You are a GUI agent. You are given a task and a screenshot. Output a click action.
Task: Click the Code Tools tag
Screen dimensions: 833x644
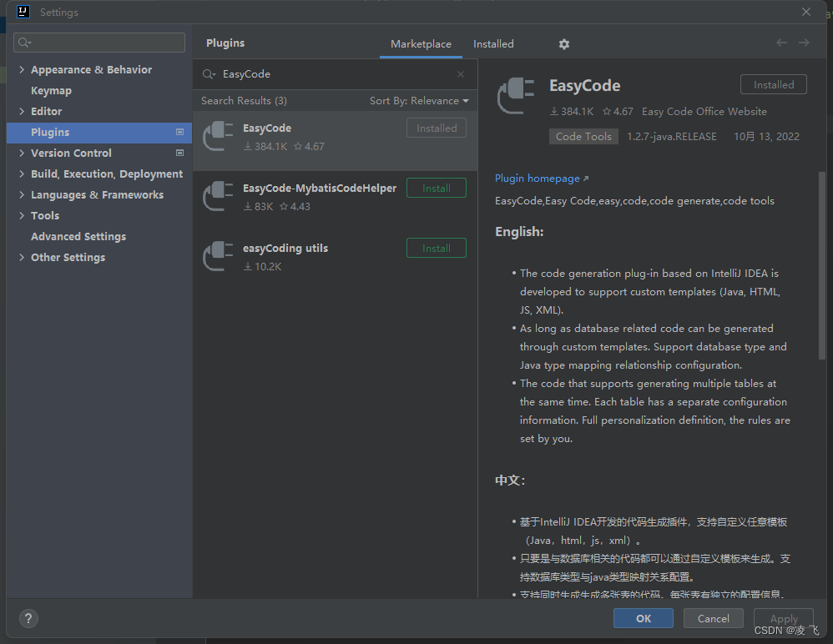click(583, 137)
